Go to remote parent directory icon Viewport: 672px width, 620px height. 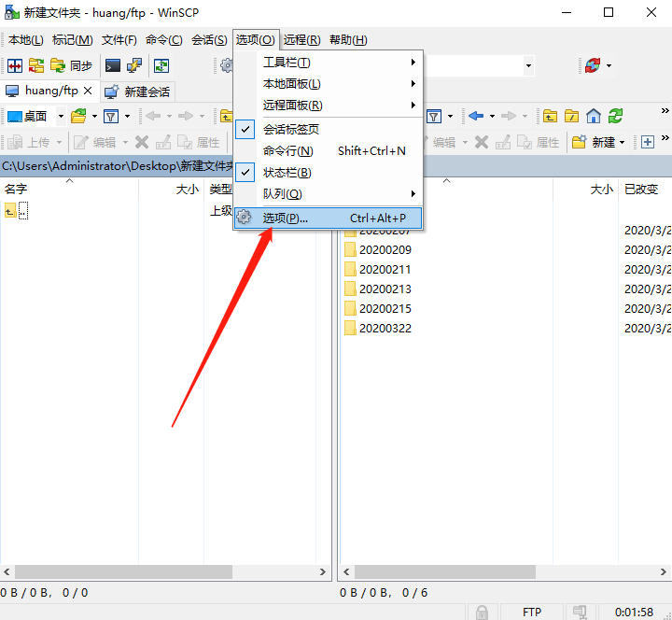551,117
